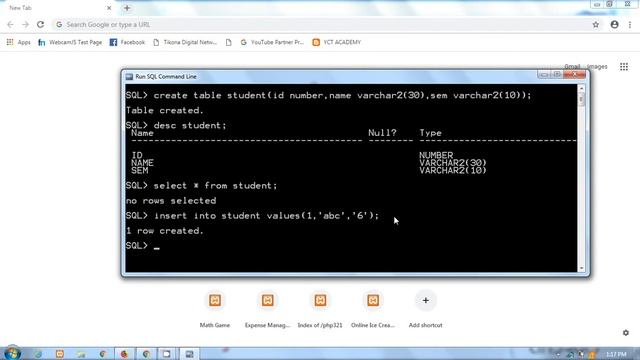Bookmark this tab with the star icon

[x=596, y=24]
